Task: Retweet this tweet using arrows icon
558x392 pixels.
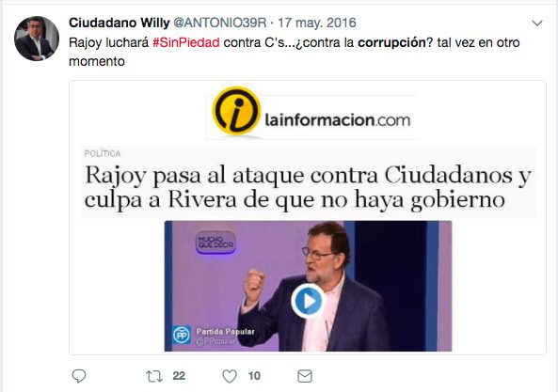Action: 154,376
